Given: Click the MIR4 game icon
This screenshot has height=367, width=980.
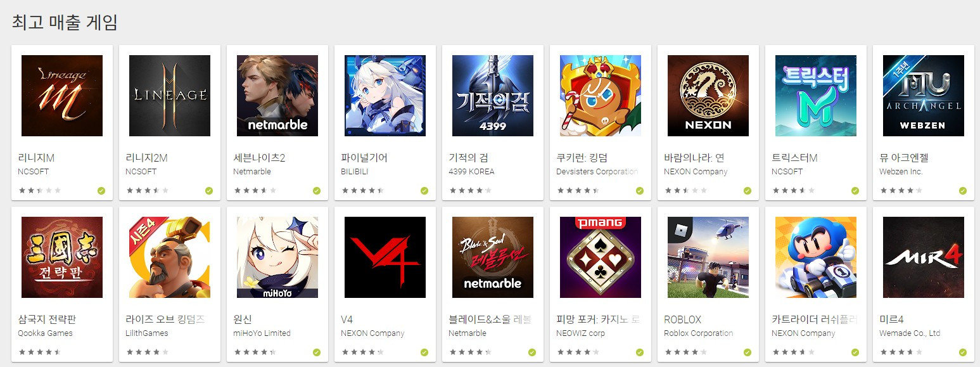Looking at the screenshot, I should (924, 257).
